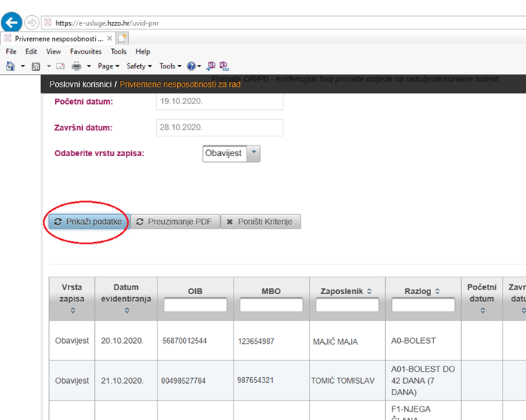Click the RSS feeds icon
This screenshot has height=420, width=526.
(x=35, y=66)
